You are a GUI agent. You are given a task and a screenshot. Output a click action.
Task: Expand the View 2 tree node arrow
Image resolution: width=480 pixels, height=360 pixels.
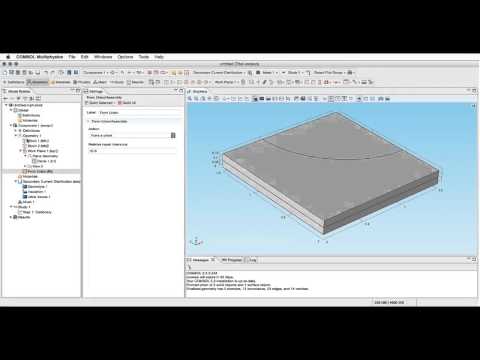click(25, 166)
